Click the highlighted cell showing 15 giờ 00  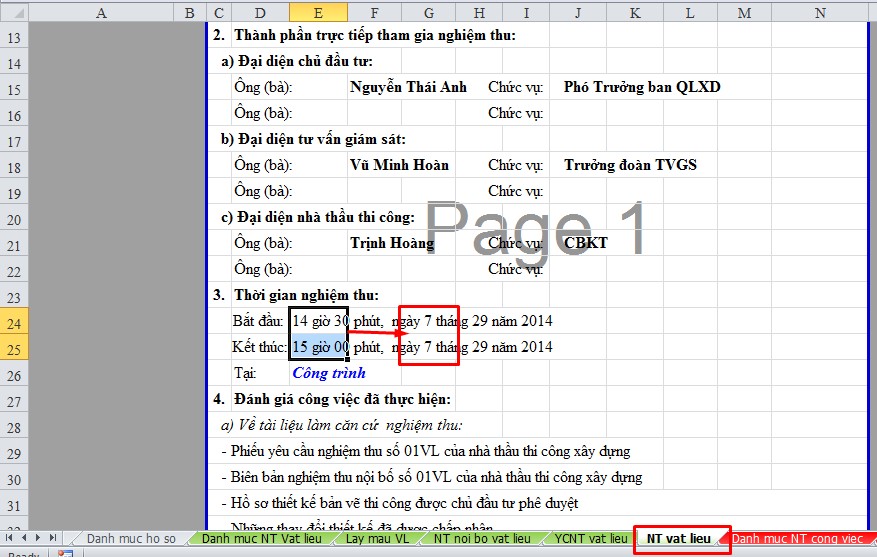pyautogui.click(x=318, y=347)
